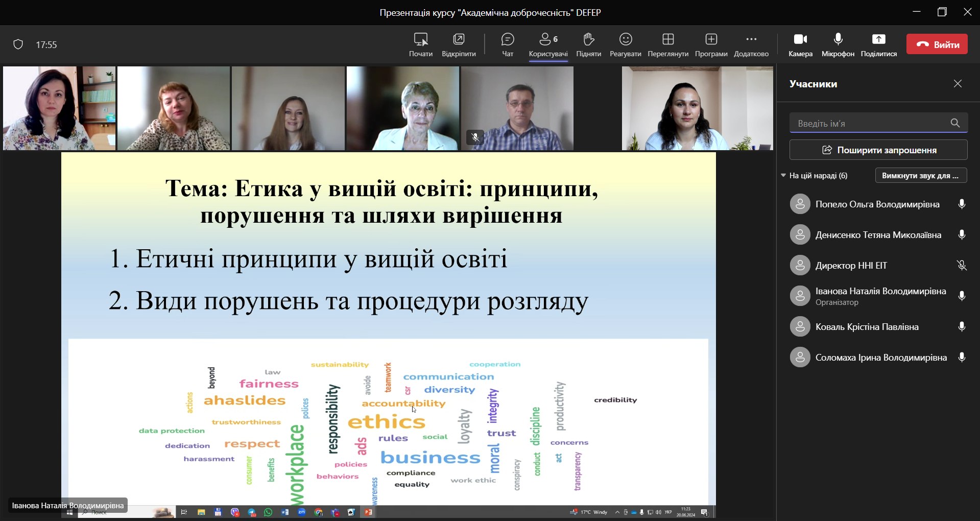Mute yourself with the Мікрофон button
This screenshot has width=980, height=521.
point(838,44)
